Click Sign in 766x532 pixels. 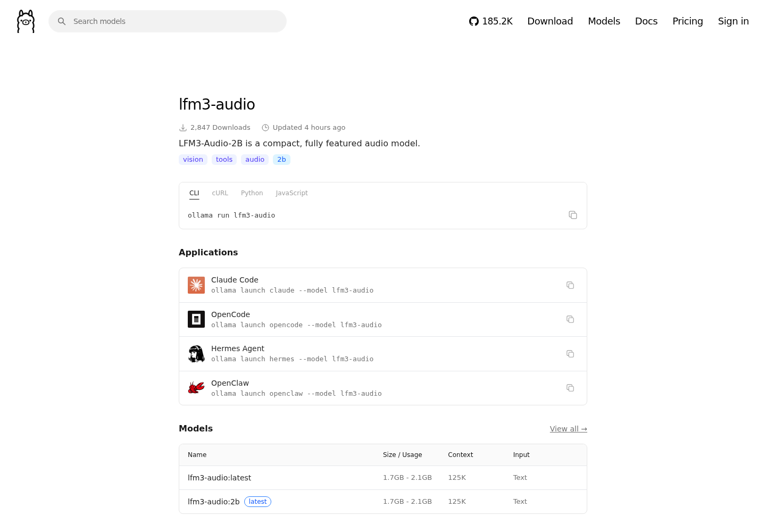click(x=734, y=21)
